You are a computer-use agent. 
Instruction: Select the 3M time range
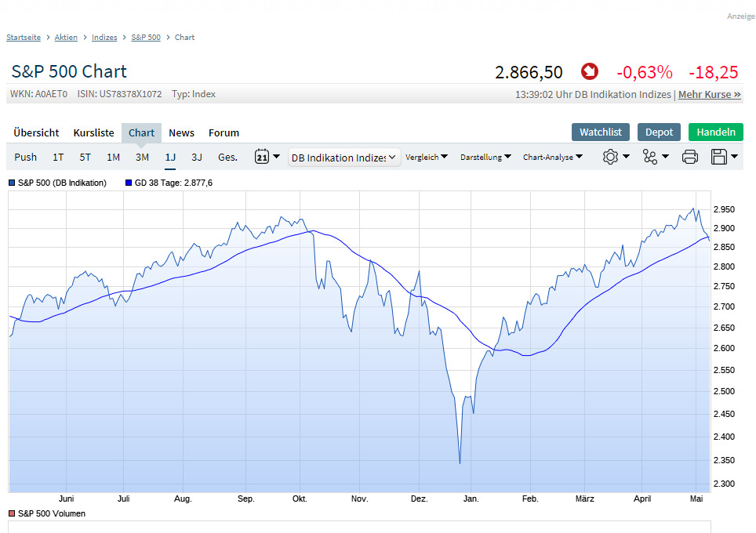142,157
